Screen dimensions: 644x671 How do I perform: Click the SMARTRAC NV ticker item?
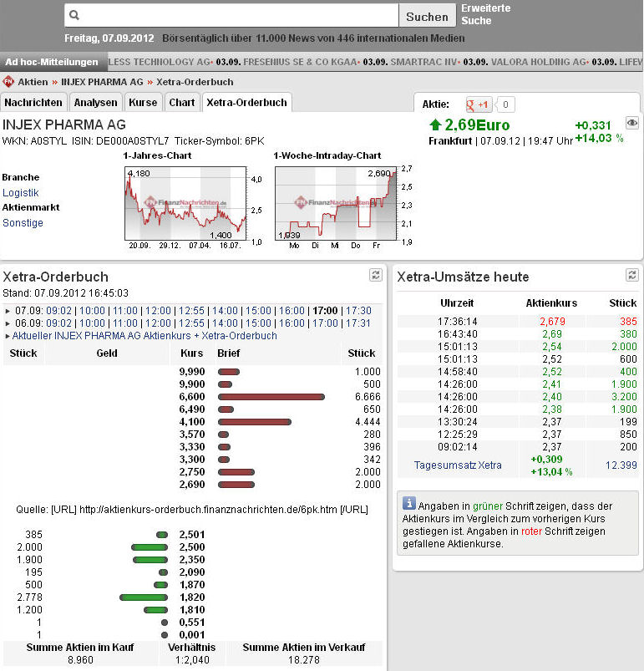coord(423,62)
